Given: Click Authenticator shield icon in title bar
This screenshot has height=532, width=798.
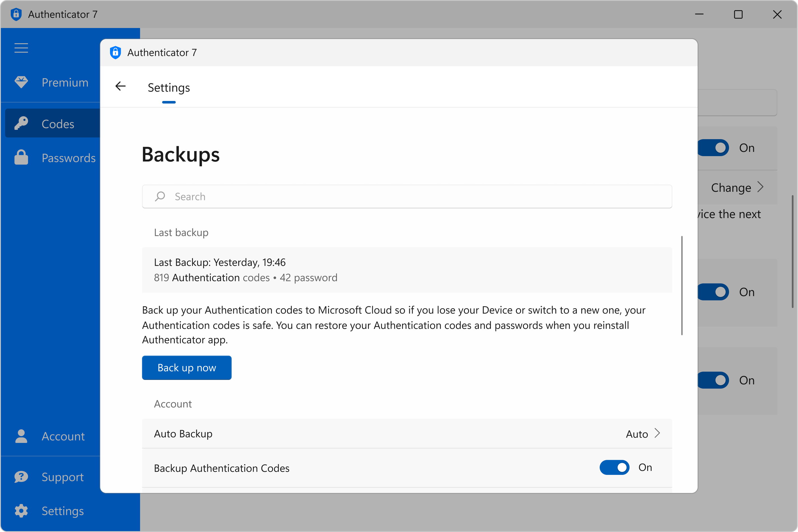Looking at the screenshot, I should pos(16,14).
